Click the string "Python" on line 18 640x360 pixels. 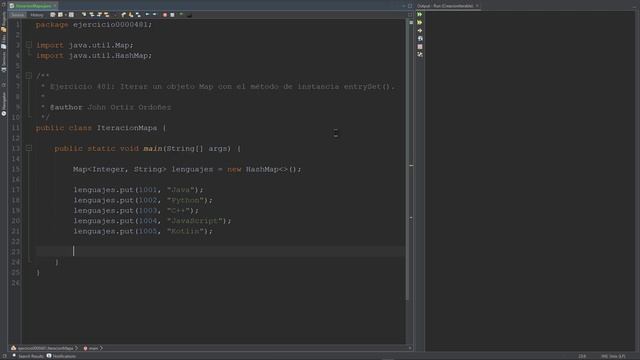coord(185,200)
